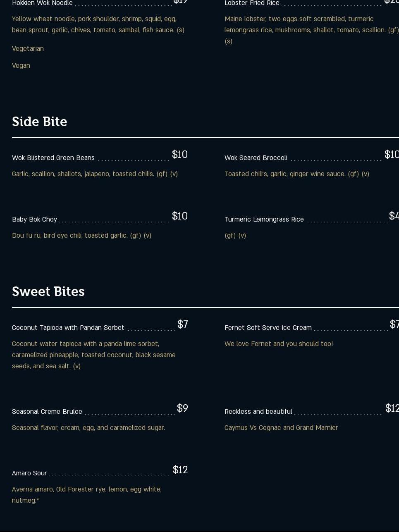The image size is (399, 532).
Task: Select the Wok Seared Broccoli item
Action: coord(256,158)
